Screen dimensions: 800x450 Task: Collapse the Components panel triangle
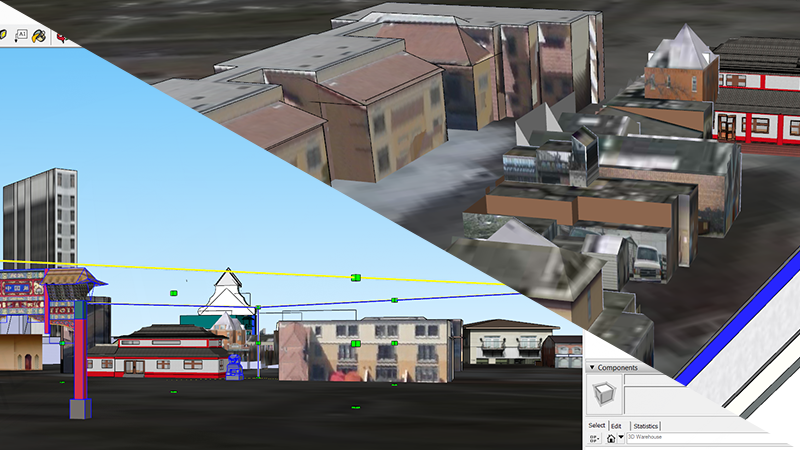pyautogui.click(x=590, y=368)
